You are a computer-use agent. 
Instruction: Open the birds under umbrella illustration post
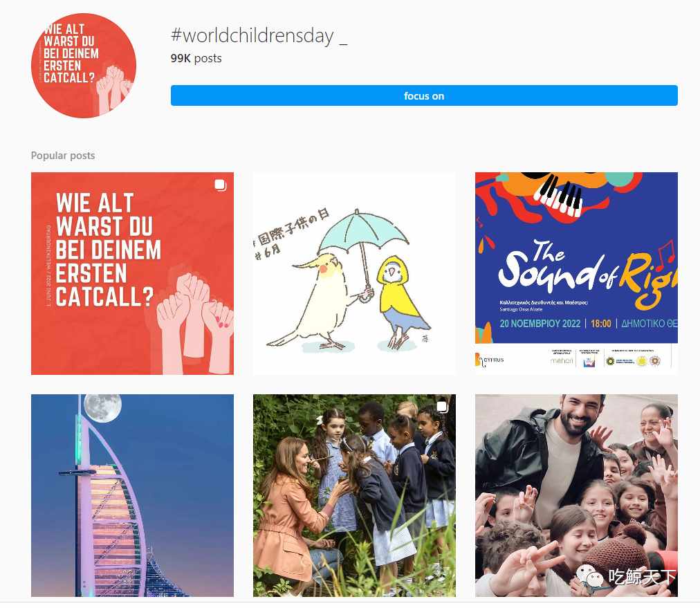[x=354, y=273]
